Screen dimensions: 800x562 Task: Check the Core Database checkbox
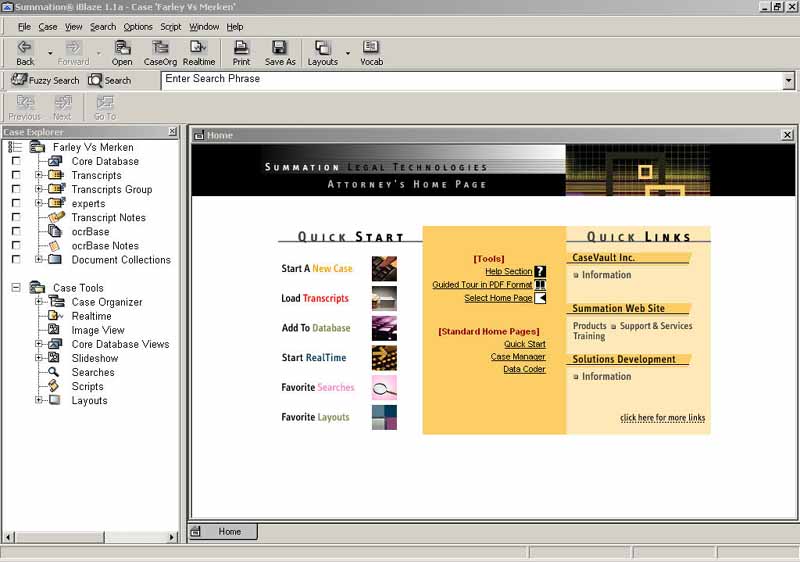tap(16, 161)
